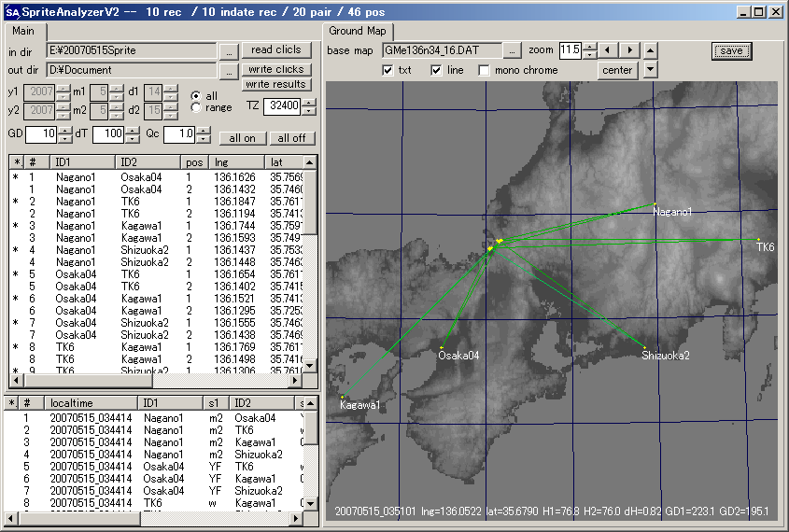Click the save button

pos(731,50)
